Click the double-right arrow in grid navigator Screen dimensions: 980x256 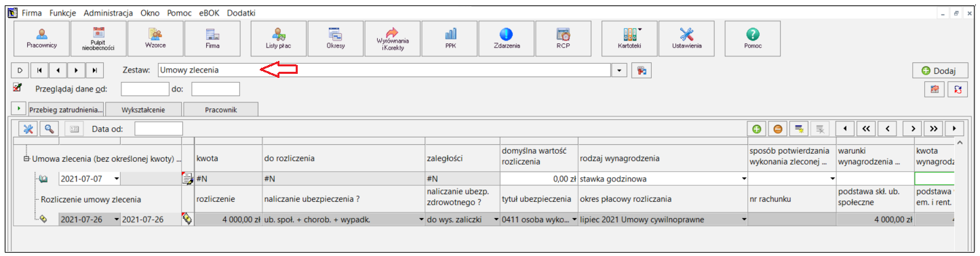click(934, 128)
